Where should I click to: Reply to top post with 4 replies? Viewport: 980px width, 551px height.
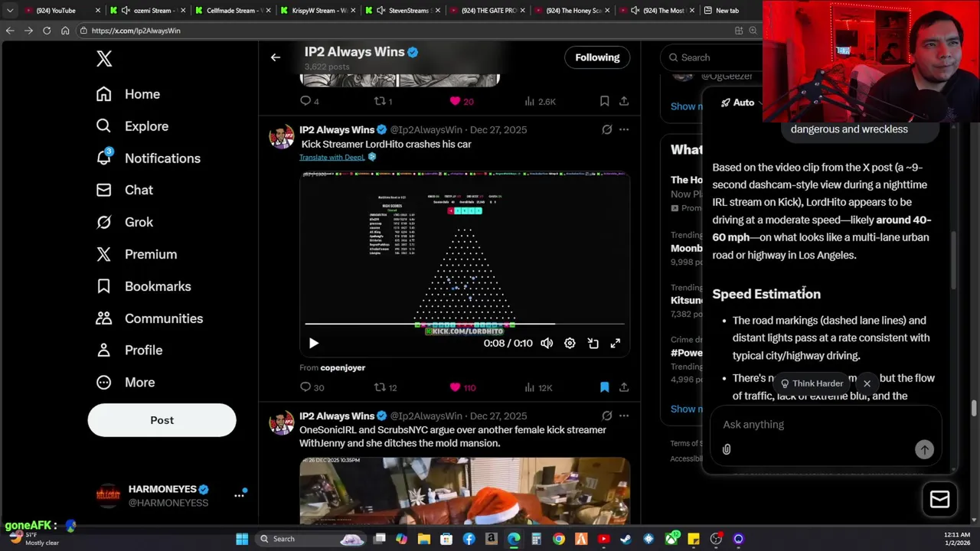pyautogui.click(x=305, y=101)
